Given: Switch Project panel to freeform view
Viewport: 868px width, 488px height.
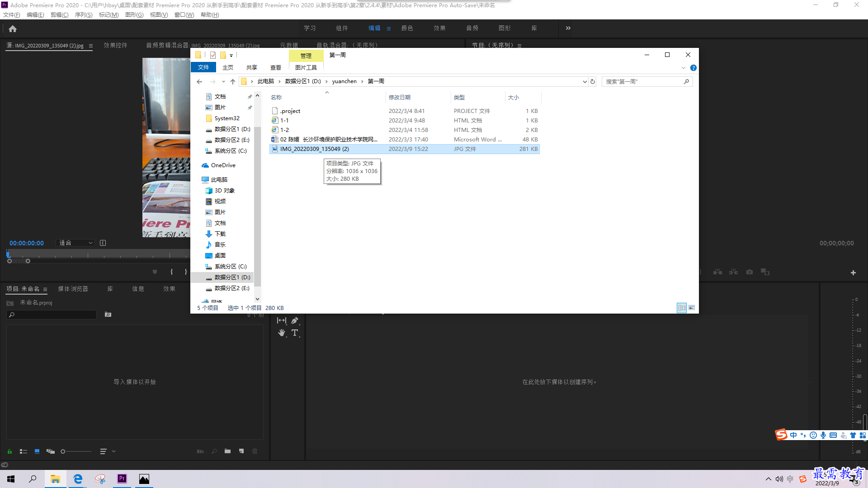Looking at the screenshot, I should click(51, 451).
